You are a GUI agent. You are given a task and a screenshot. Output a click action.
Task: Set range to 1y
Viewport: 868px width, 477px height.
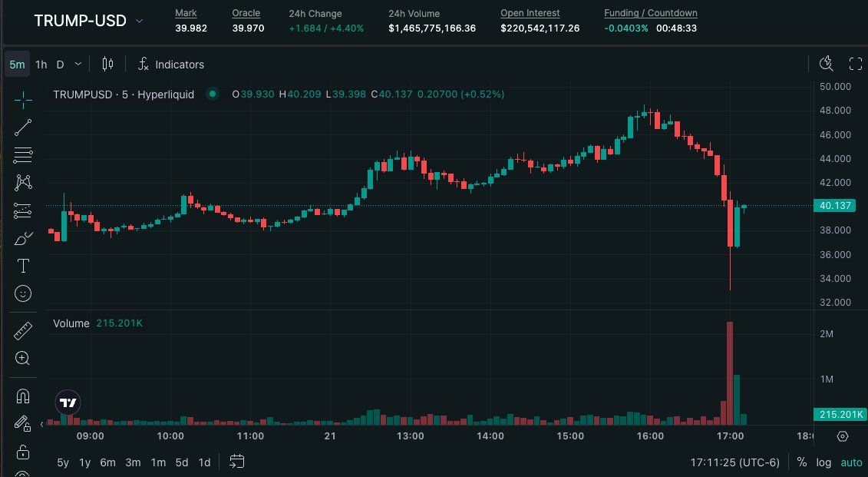pos(84,462)
